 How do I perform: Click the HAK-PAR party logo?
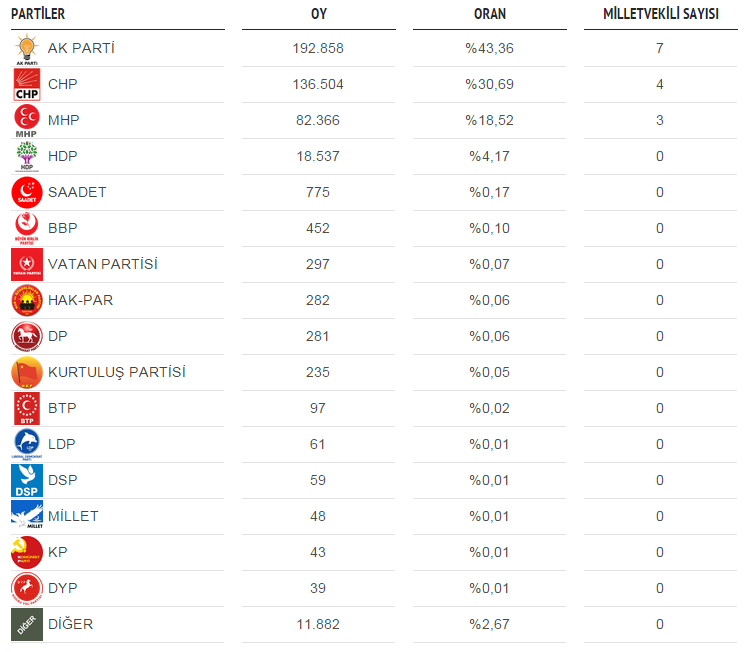point(27,300)
